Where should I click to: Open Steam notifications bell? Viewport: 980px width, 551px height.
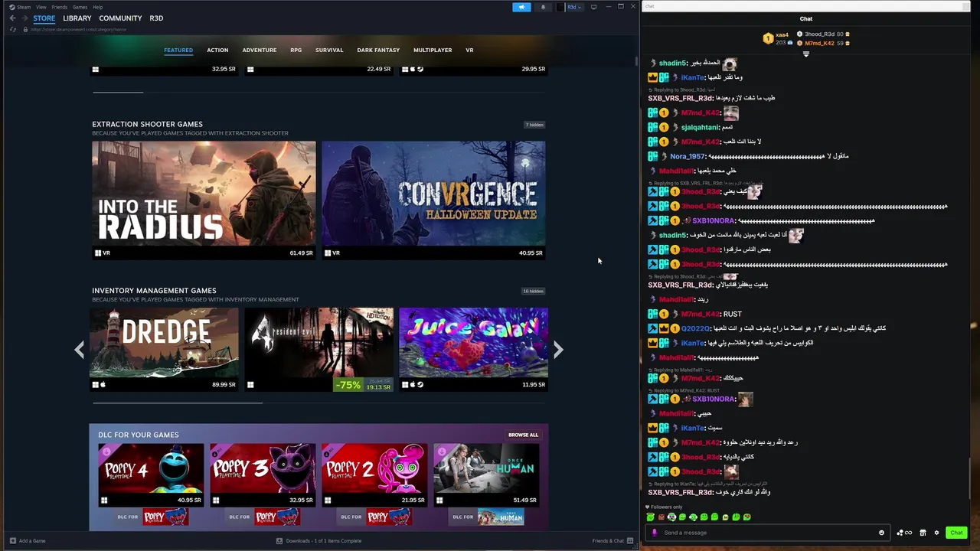click(543, 7)
